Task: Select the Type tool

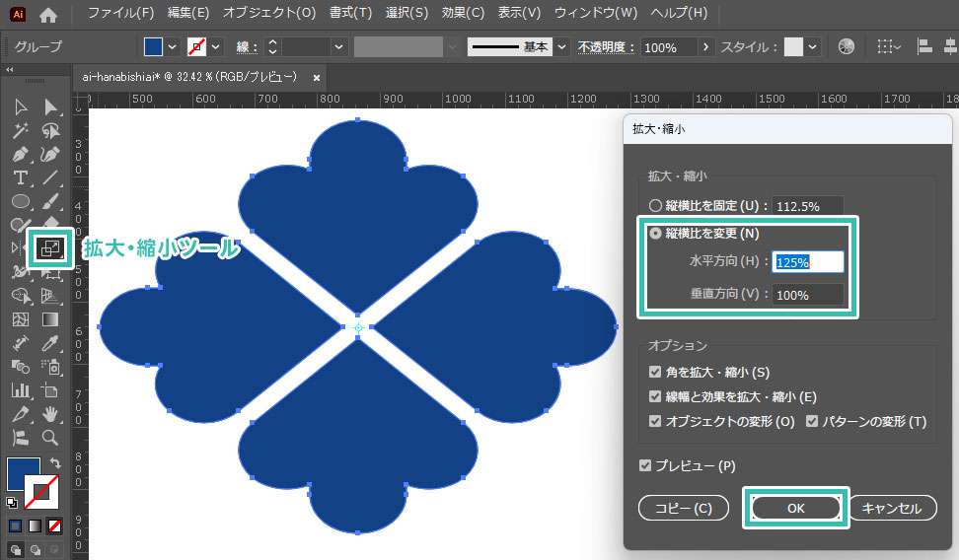Action: coord(20,178)
